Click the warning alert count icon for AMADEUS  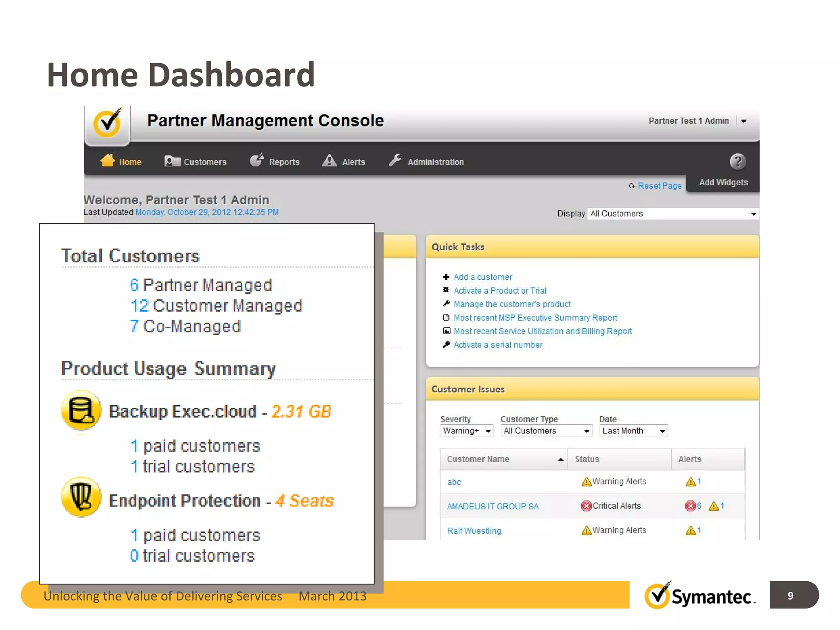pos(714,506)
